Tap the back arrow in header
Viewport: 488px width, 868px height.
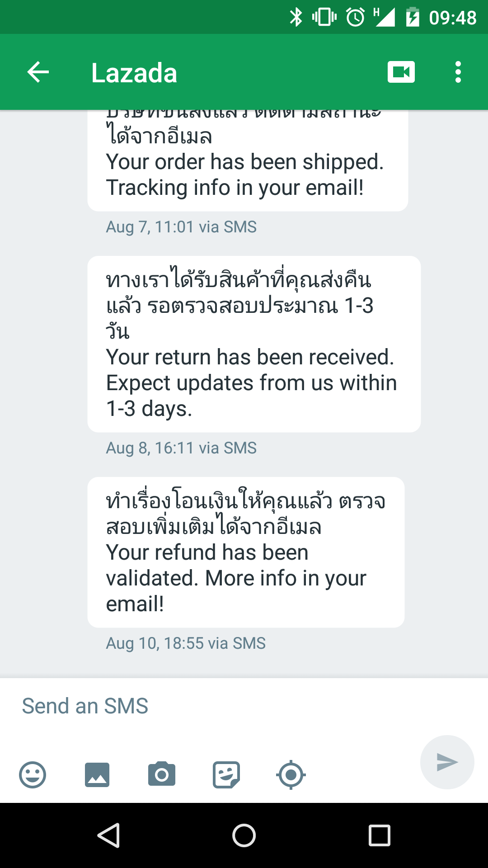[38, 72]
